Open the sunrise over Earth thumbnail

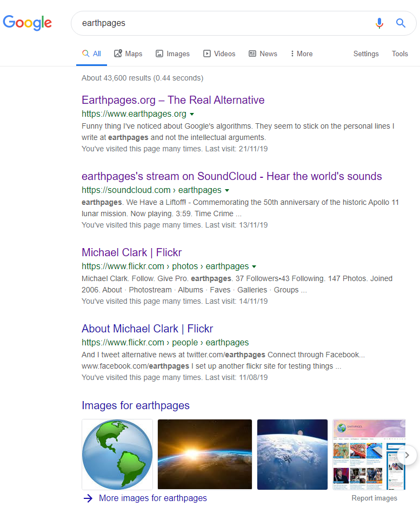click(205, 454)
